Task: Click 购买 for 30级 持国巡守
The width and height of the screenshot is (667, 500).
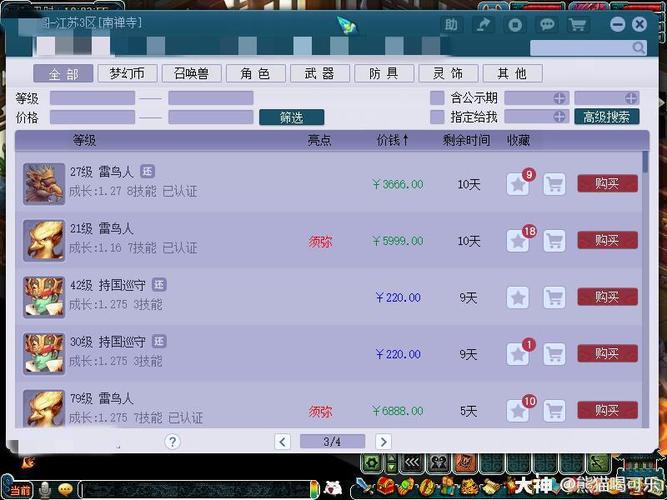Action: click(607, 353)
